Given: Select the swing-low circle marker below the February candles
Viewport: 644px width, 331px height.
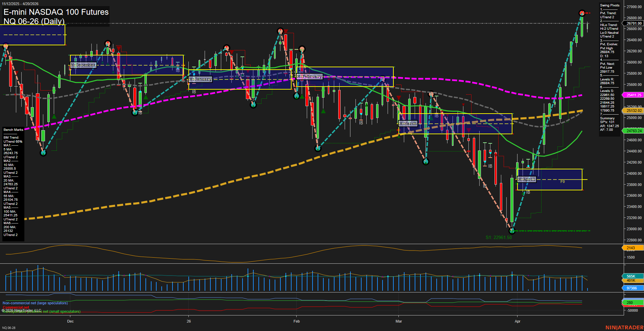Looking at the screenshot, I should [x=318, y=148].
